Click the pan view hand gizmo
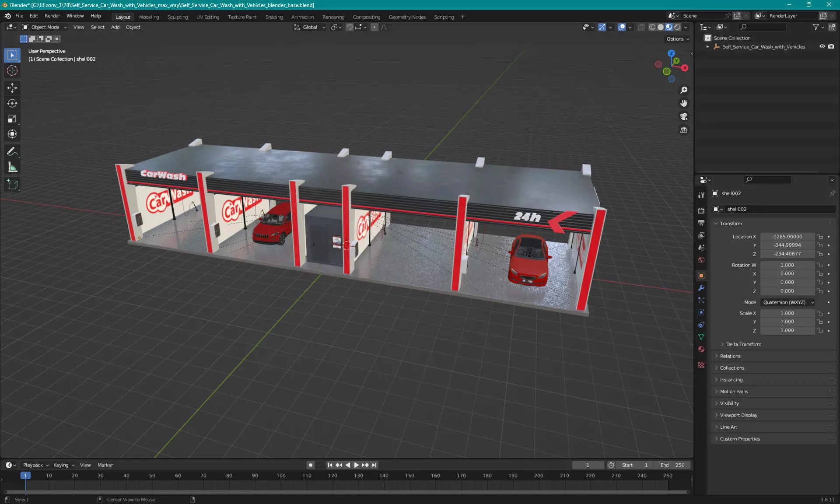The image size is (840, 504). (x=684, y=103)
